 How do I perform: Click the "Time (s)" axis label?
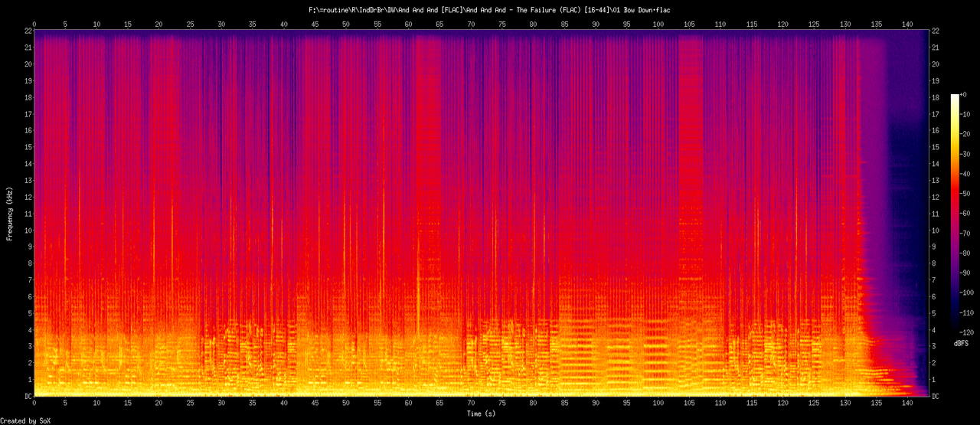pos(482,414)
